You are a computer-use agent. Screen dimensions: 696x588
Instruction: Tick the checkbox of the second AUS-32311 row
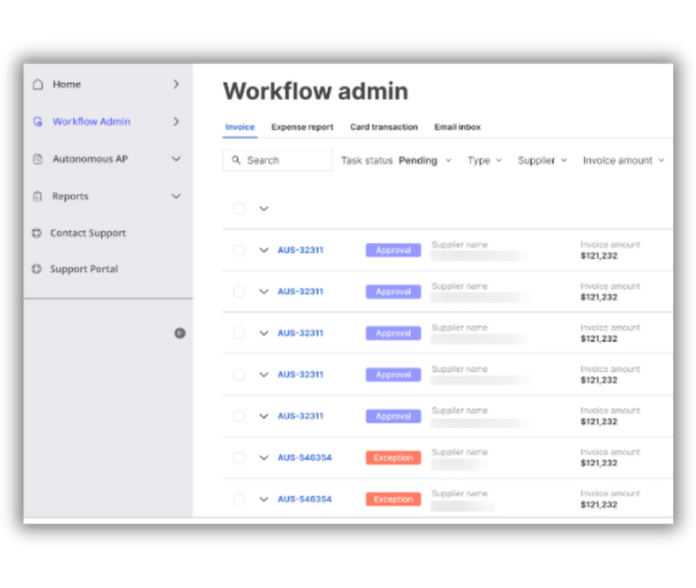click(239, 292)
